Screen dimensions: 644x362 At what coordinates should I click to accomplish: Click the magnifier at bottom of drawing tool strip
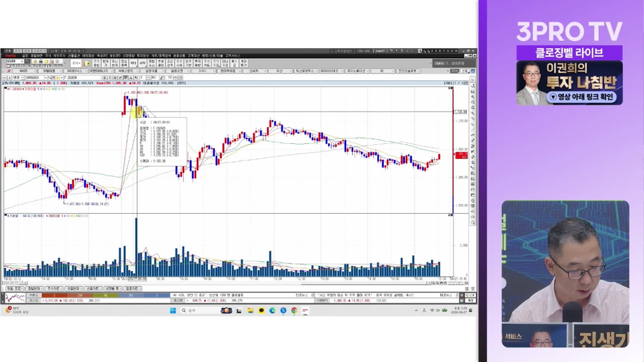473,223
